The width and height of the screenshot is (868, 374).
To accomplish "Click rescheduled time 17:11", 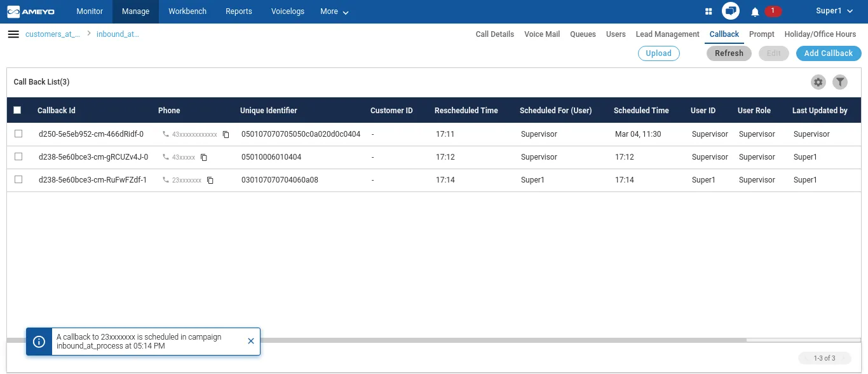I will click(445, 134).
